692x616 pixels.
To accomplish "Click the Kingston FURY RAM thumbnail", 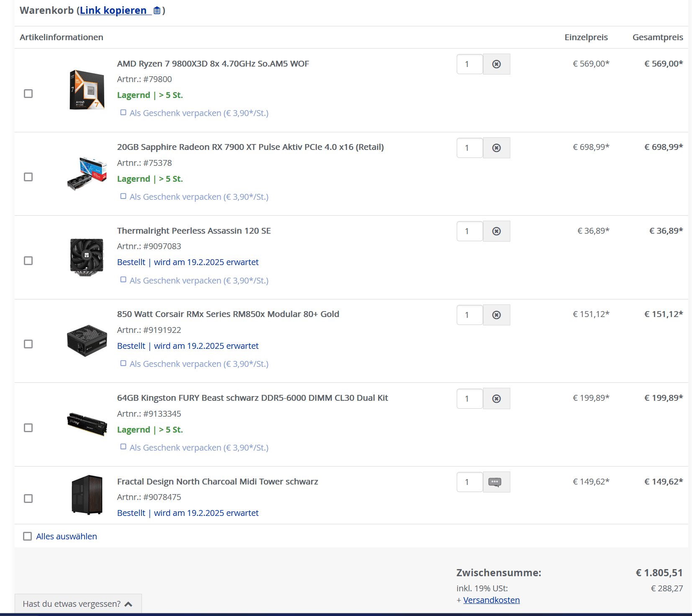I will pyautogui.click(x=87, y=424).
